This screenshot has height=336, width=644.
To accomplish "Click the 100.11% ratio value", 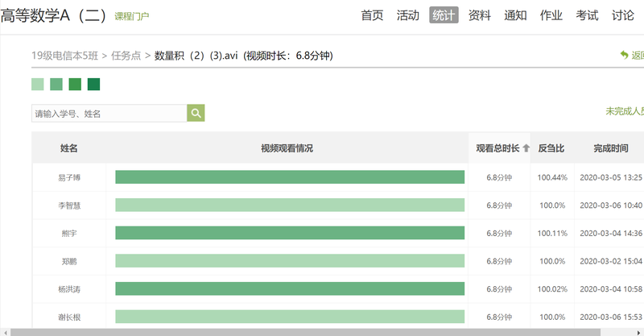I will (x=552, y=234).
